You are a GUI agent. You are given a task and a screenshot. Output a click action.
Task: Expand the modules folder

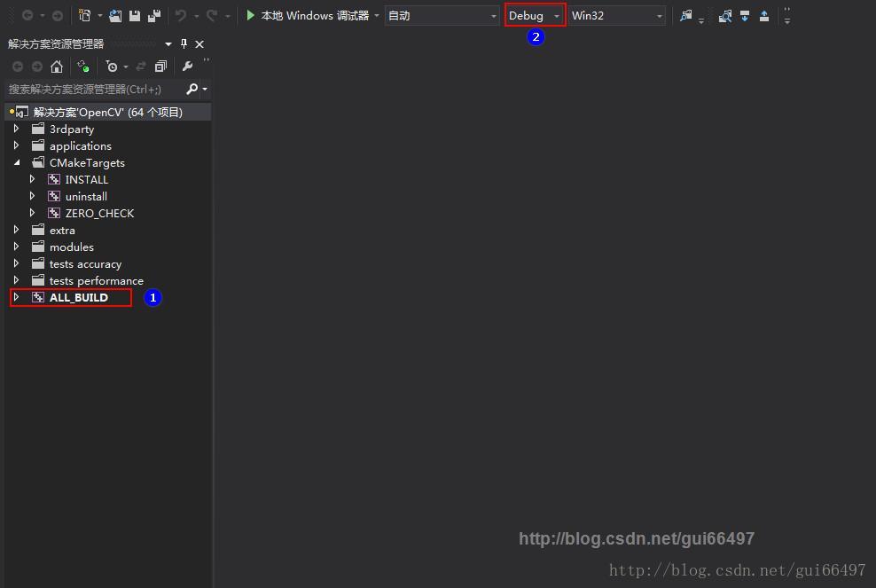coord(16,247)
